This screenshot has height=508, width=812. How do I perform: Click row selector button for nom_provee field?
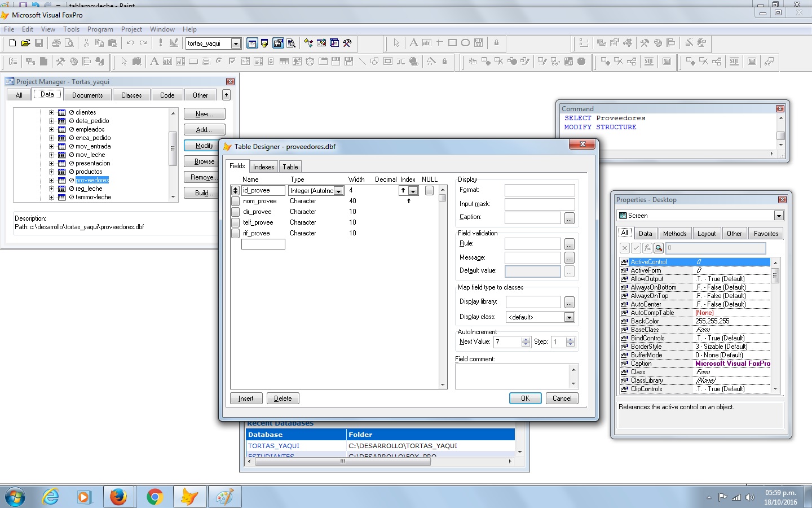[235, 202]
